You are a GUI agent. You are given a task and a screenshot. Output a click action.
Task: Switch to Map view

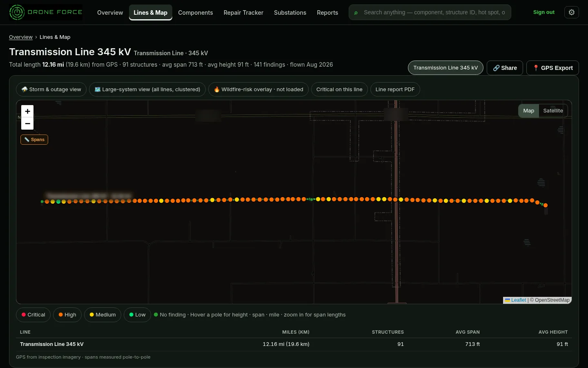529,111
